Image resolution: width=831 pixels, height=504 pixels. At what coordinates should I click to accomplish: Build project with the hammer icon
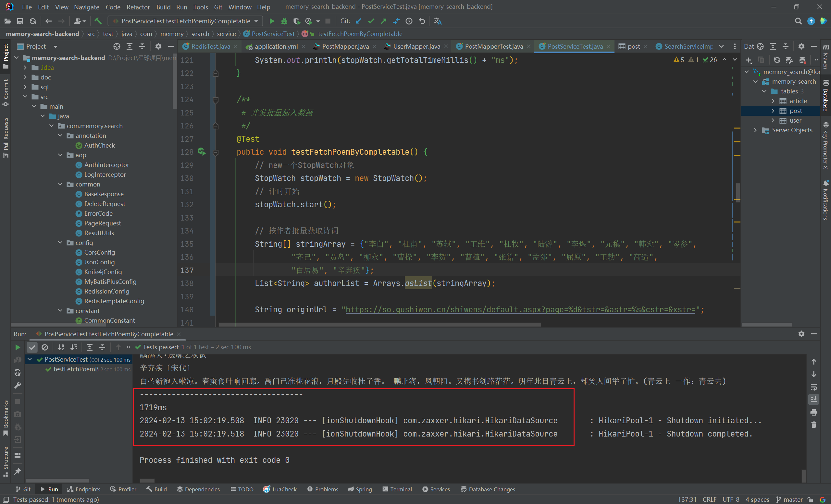pos(98,21)
